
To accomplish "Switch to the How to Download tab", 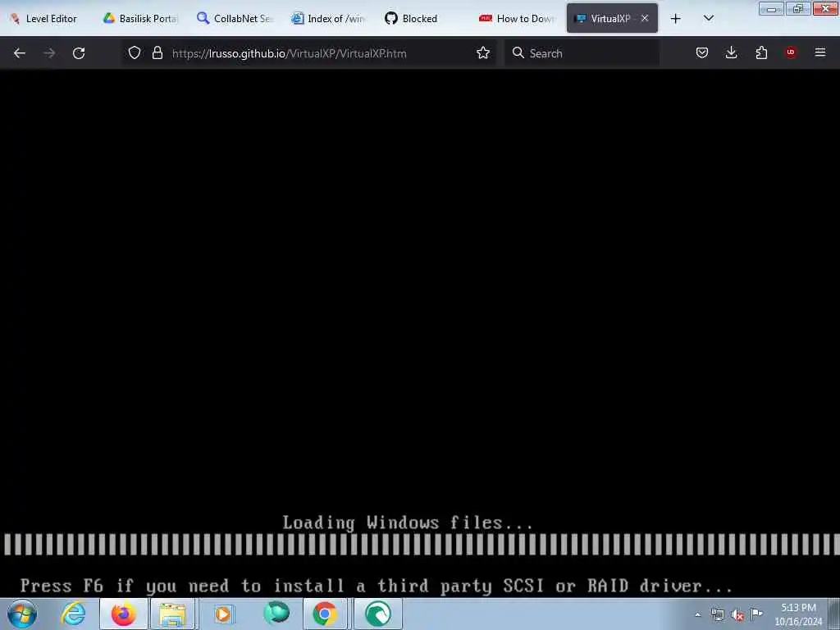I will 518,19.
